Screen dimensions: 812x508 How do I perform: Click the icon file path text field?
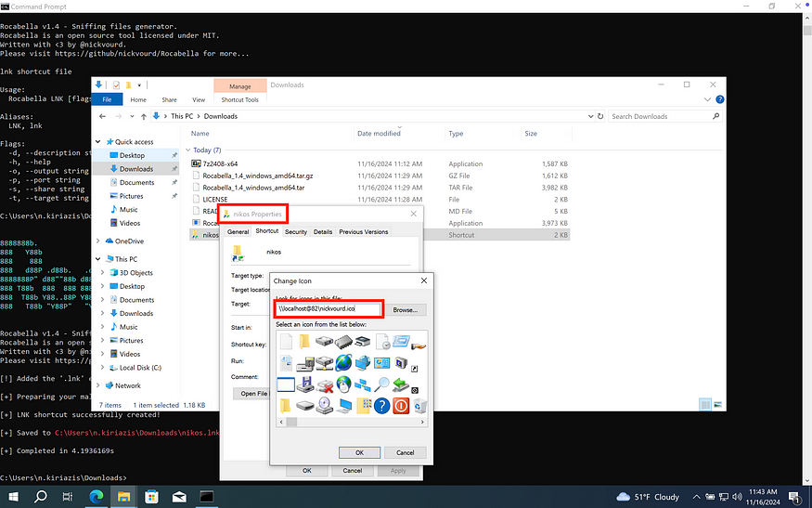329,309
